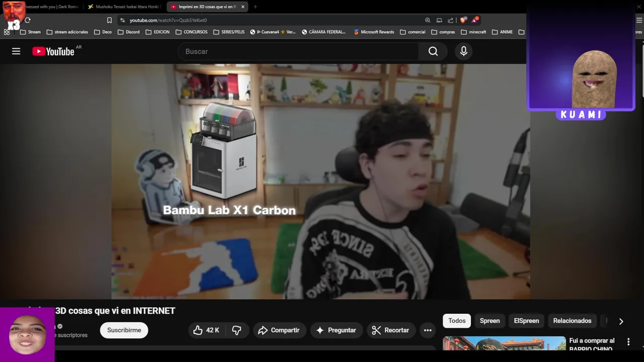The width and height of the screenshot is (644, 362).
Task: View site info icon beside URL
Action: coord(122,20)
